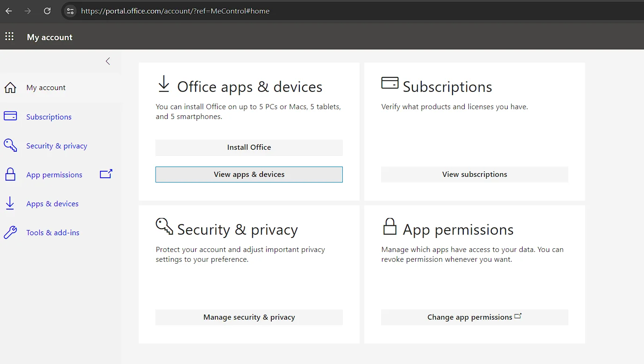
Task: Open Manage security & privacy
Action: pos(249,317)
